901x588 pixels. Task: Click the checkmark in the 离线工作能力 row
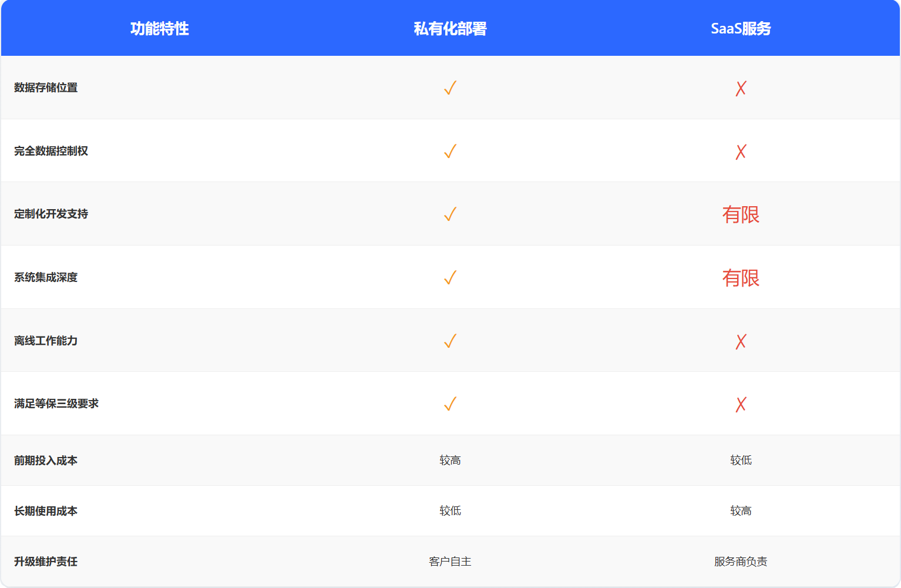point(450,341)
